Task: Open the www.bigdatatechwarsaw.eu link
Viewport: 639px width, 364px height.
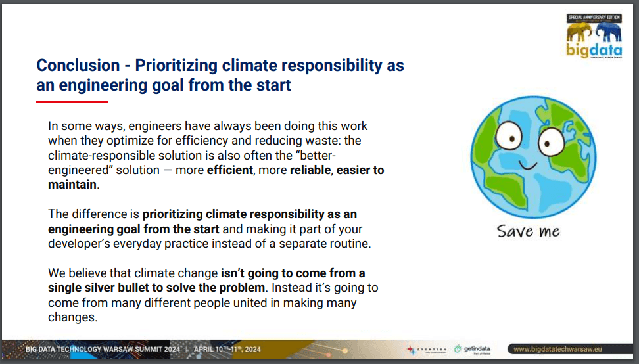Action: point(557,349)
